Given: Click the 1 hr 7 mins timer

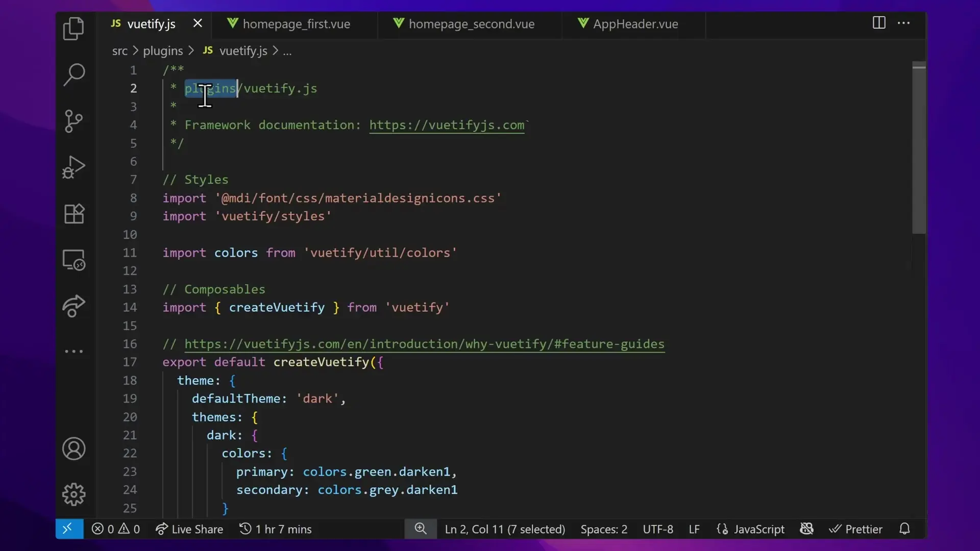Looking at the screenshot, I should [276, 529].
